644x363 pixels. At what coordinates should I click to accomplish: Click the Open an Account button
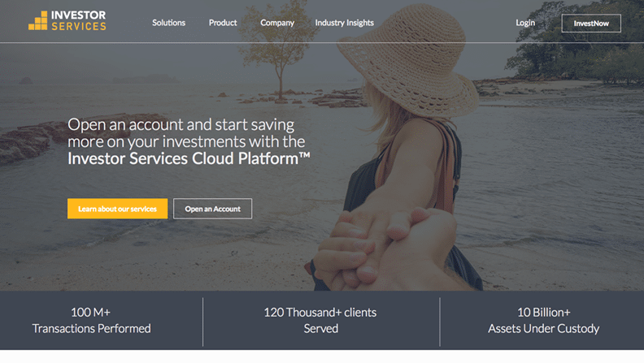(x=212, y=209)
